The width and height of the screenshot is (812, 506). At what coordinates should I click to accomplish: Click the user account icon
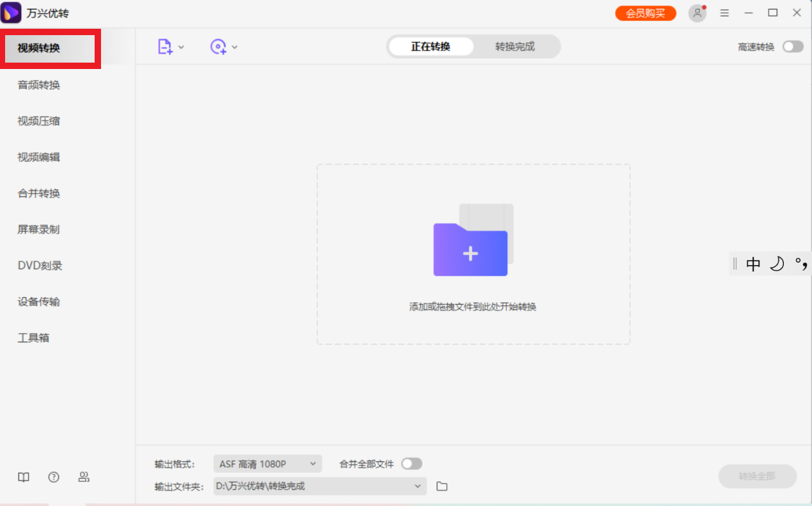click(x=697, y=13)
